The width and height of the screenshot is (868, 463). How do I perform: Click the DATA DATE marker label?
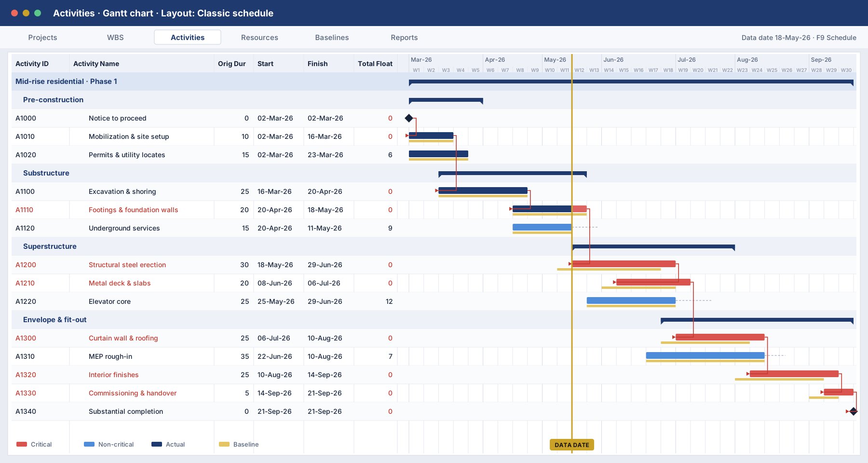coord(572,445)
